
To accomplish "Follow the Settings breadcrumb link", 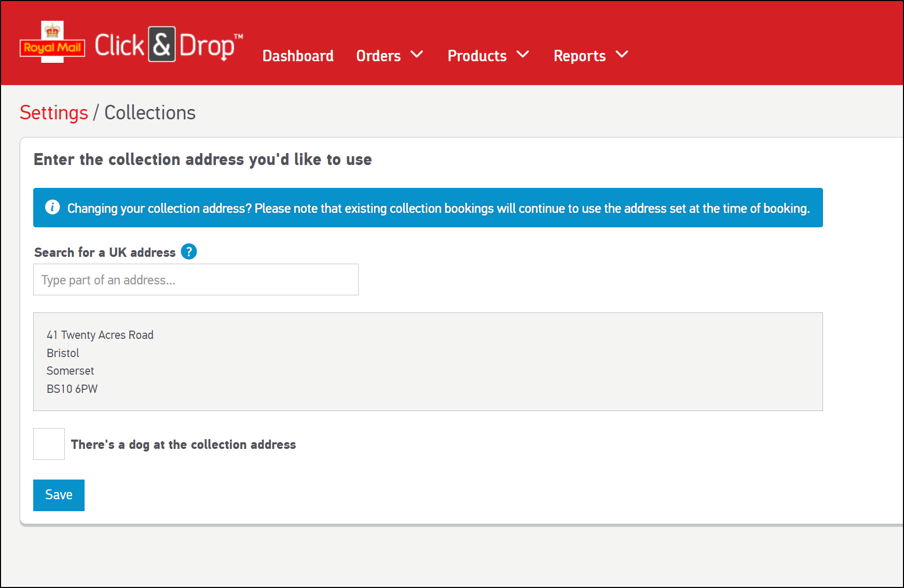I will click(x=54, y=113).
